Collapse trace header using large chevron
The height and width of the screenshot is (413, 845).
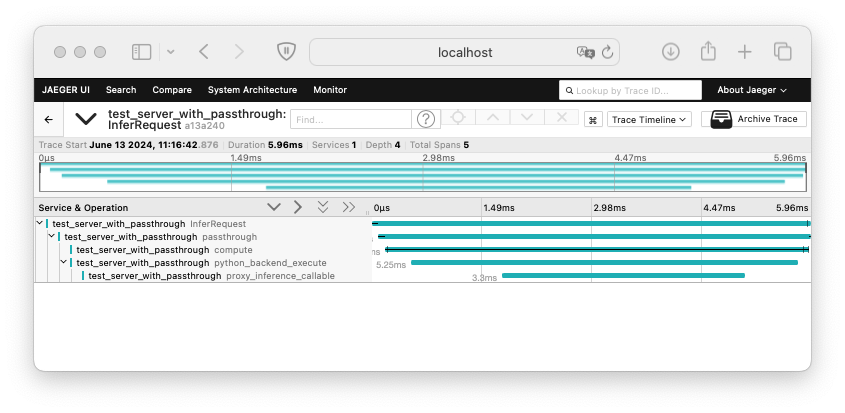point(86,119)
